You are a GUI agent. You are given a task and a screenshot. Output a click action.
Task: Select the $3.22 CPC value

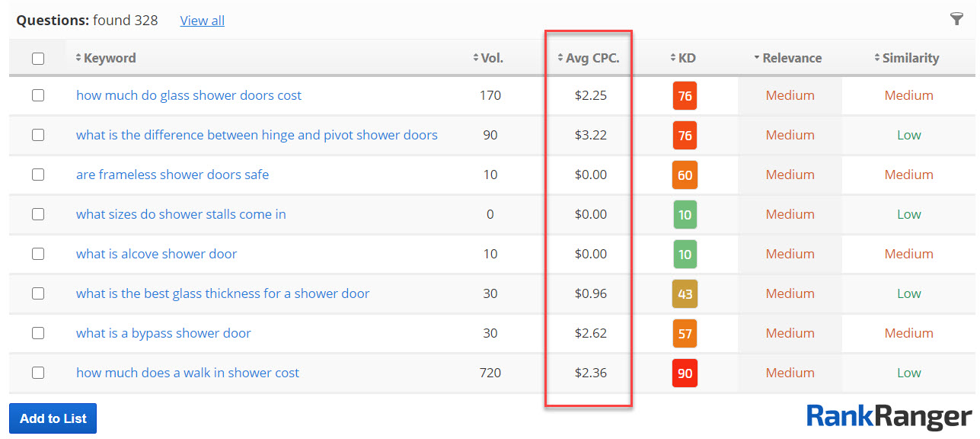[591, 135]
